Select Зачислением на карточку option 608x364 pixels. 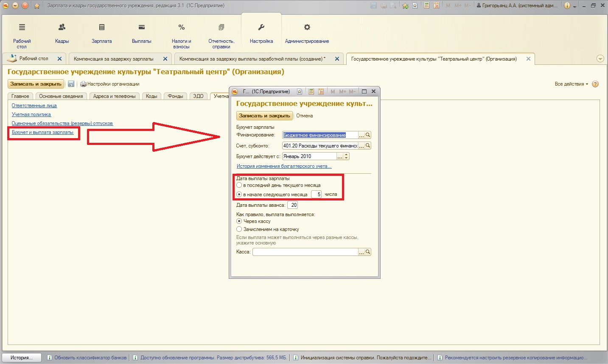pos(239,229)
